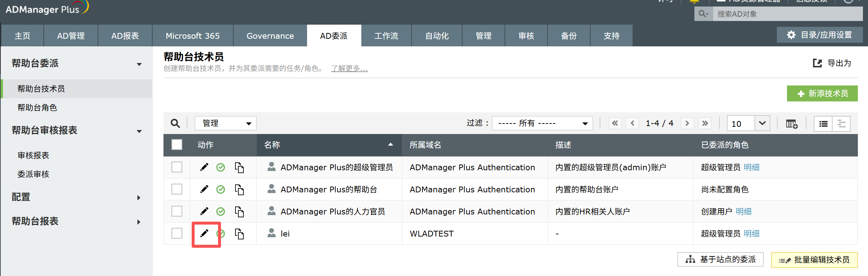Click 新添技术员 button
Image resolution: width=868 pixels, height=276 pixels.
click(x=822, y=93)
